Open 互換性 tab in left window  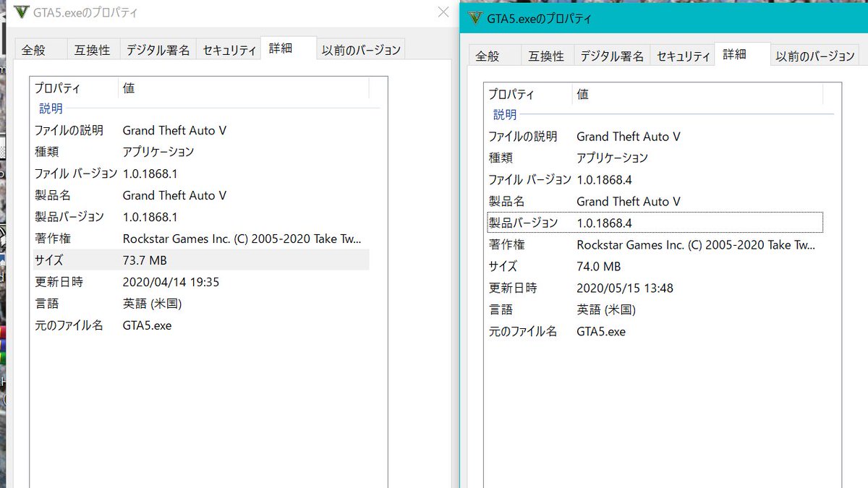[93, 50]
